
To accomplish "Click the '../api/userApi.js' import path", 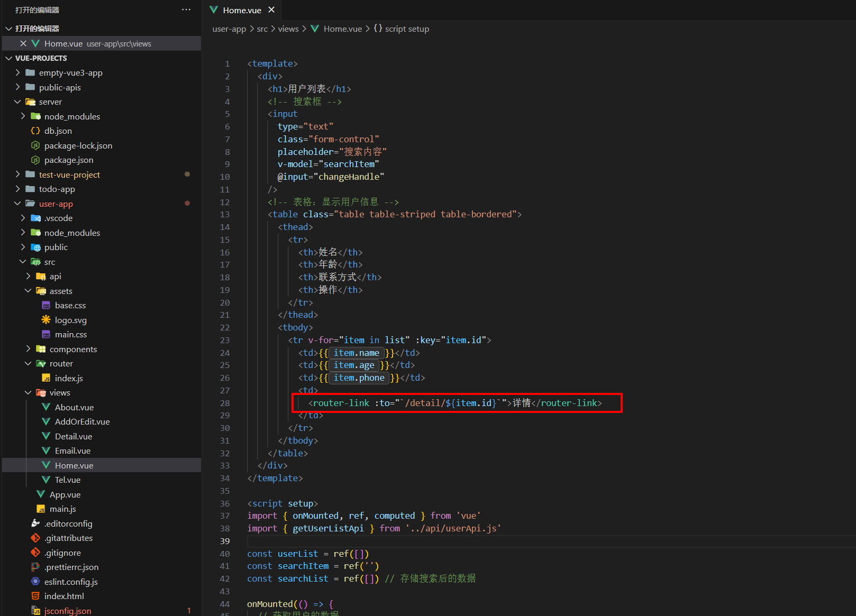I will click(453, 528).
